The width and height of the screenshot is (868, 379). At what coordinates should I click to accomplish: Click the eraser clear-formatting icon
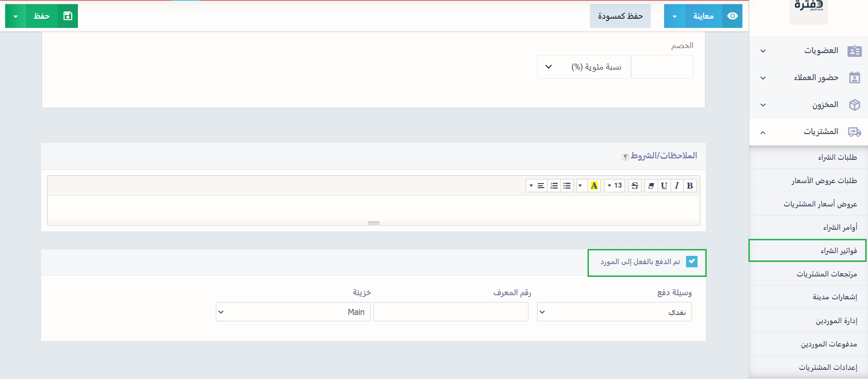click(651, 186)
